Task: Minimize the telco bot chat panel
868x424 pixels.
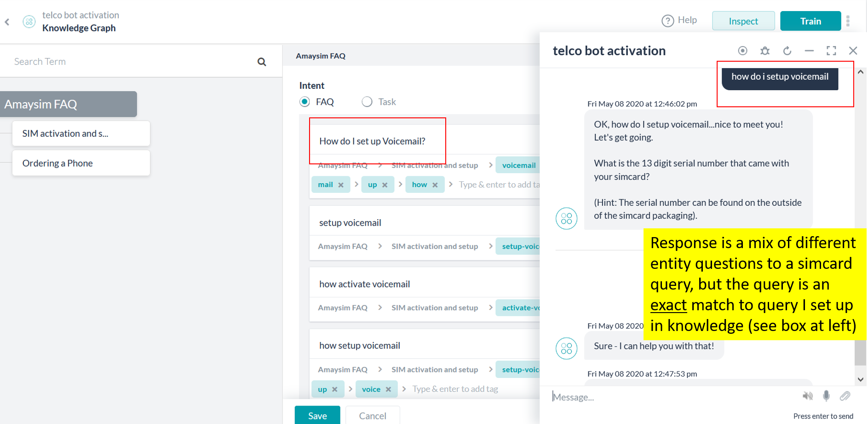Action: click(809, 51)
